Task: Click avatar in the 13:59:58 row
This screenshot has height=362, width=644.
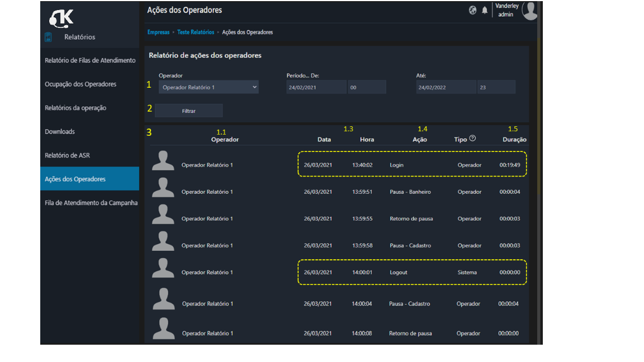Action: (163, 241)
